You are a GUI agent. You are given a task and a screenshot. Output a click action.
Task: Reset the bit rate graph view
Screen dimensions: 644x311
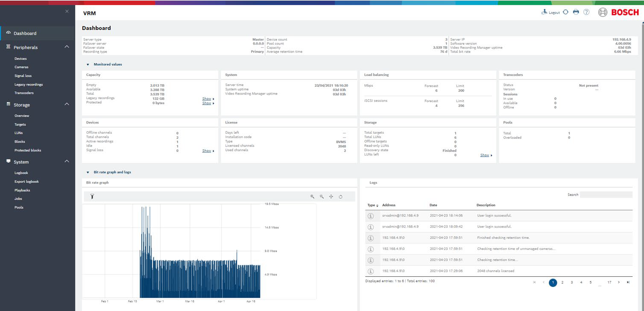tap(340, 197)
